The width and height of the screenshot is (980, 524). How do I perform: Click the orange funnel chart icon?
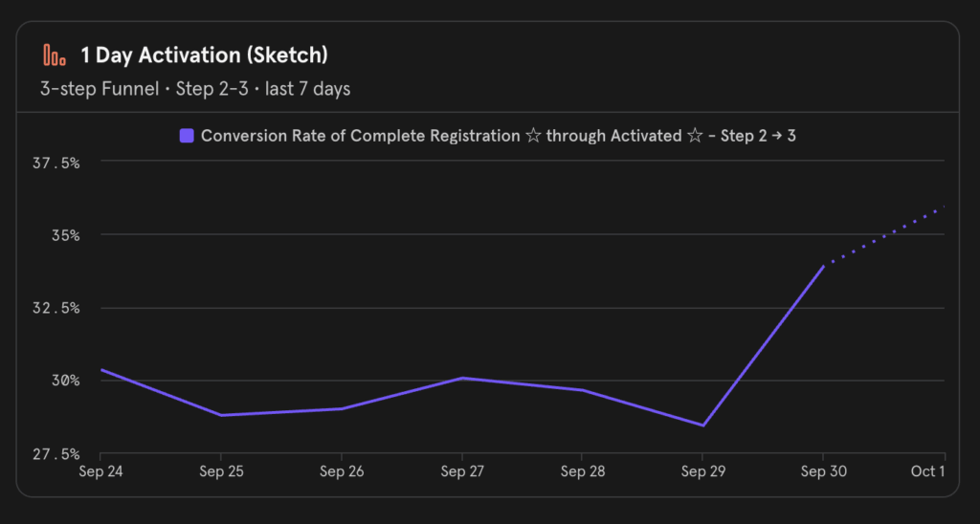click(55, 55)
